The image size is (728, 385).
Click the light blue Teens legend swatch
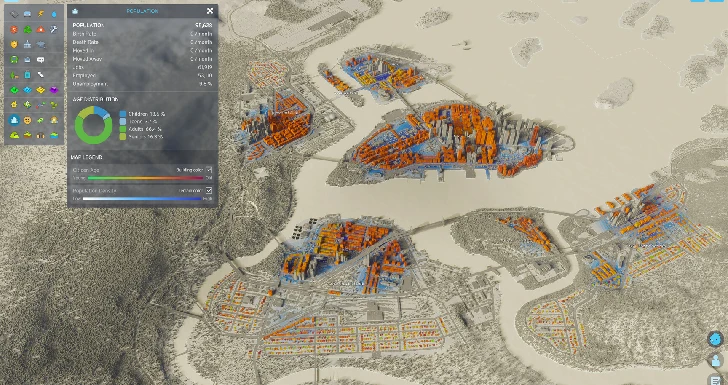click(x=123, y=121)
